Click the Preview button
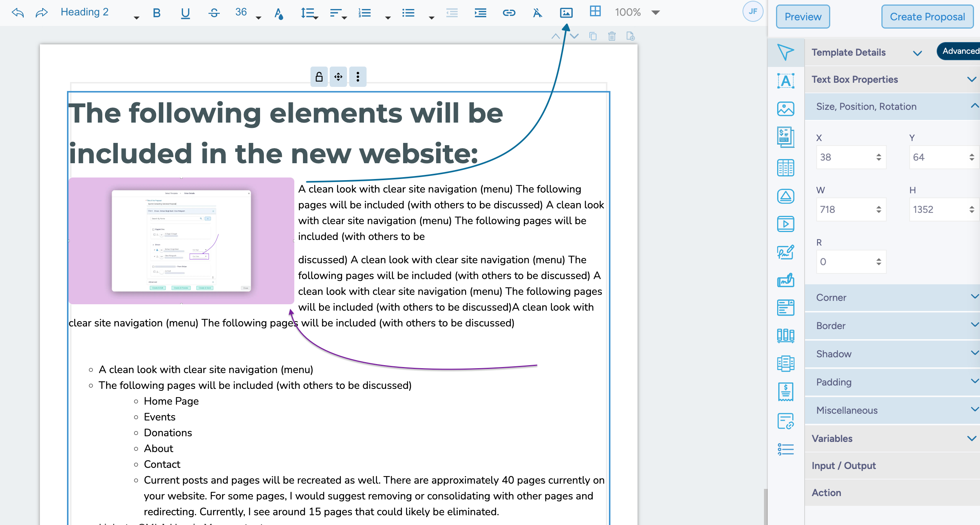Viewport: 980px width, 525px height. pos(802,17)
